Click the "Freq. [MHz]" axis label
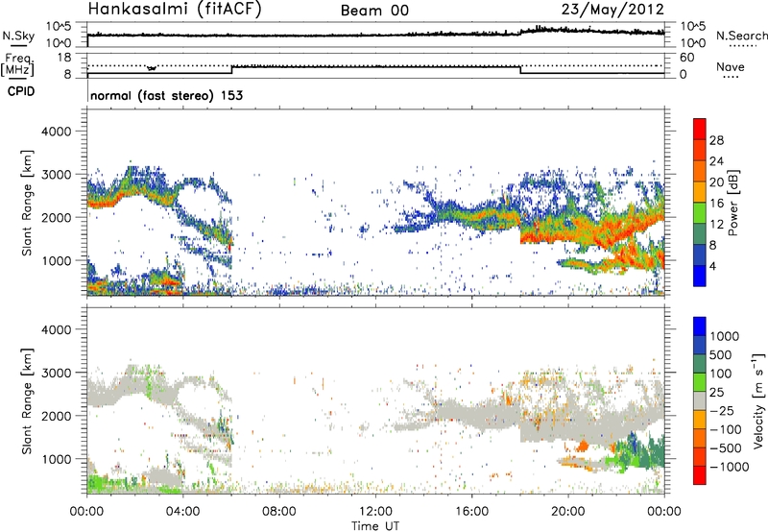The image size is (768, 532). [17, 65]
